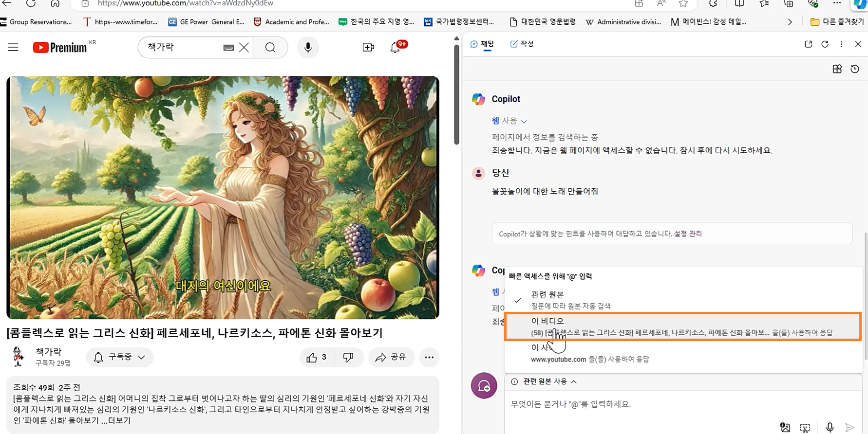Click the Copilot pane scrollbar

[x=865, y=297]
